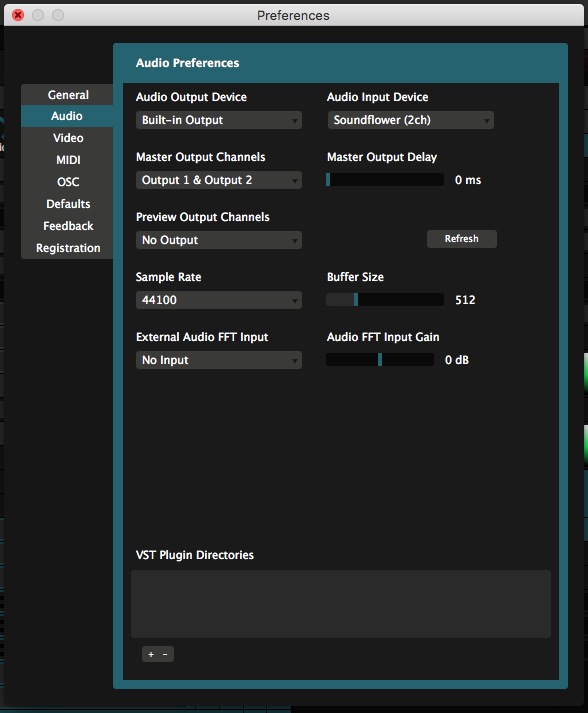This screenshot has width=588, height=713.
Task: Go to the MIDI preferences tab
Action: pos(67,160)
